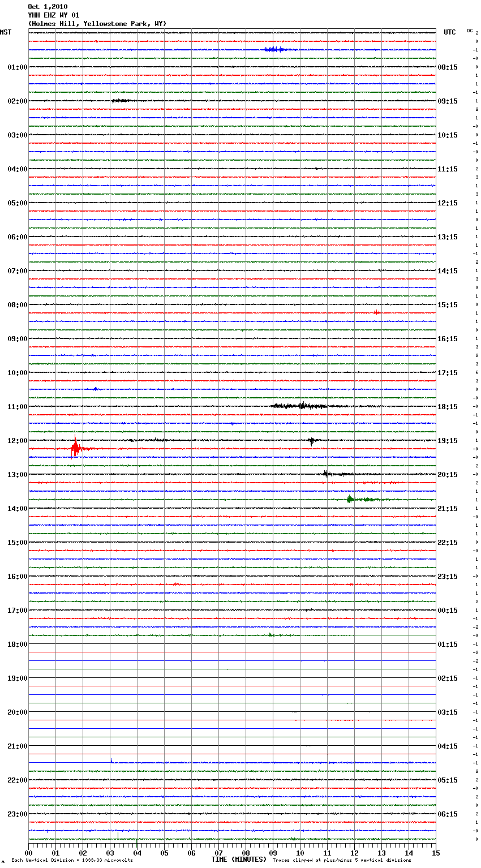Click the '15' minute tick label on the axis

[436, 853]
